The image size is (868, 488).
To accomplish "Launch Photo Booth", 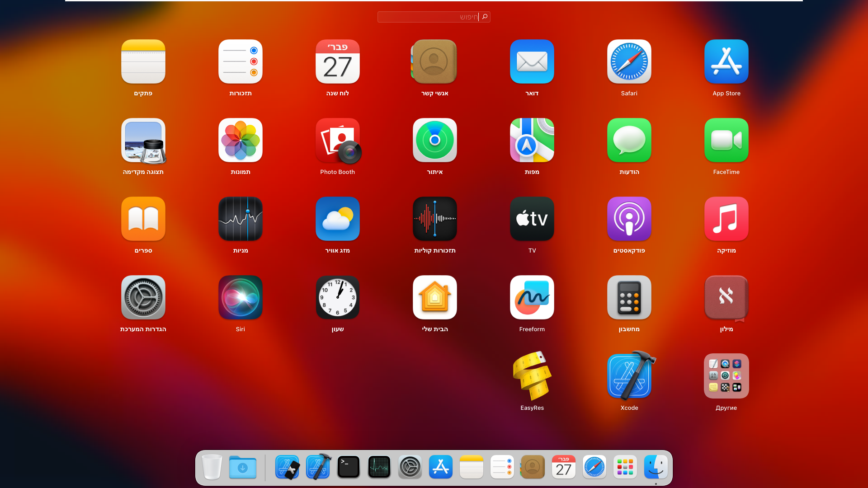I will click(x=338, y=140).
